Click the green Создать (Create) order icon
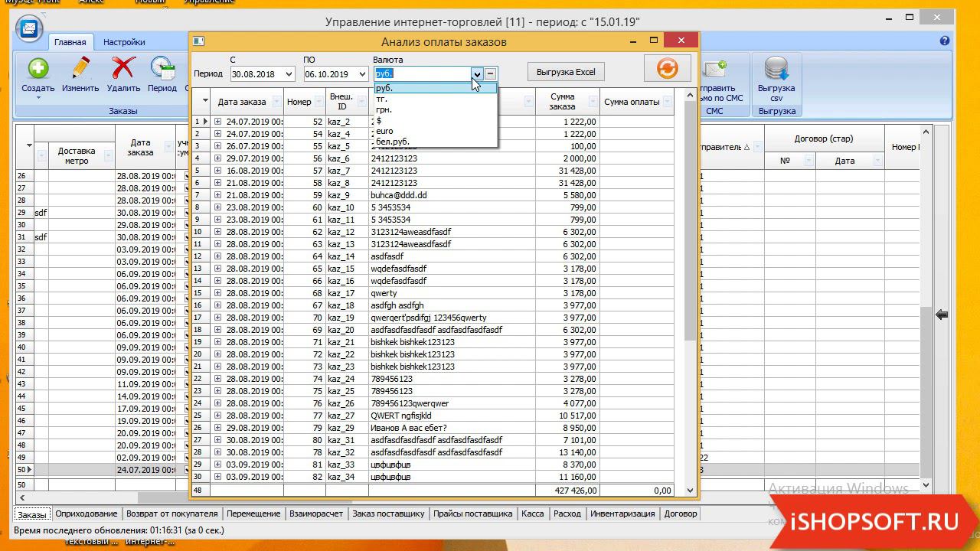This screenshot has width=980, height=551. tap(38, 70)
